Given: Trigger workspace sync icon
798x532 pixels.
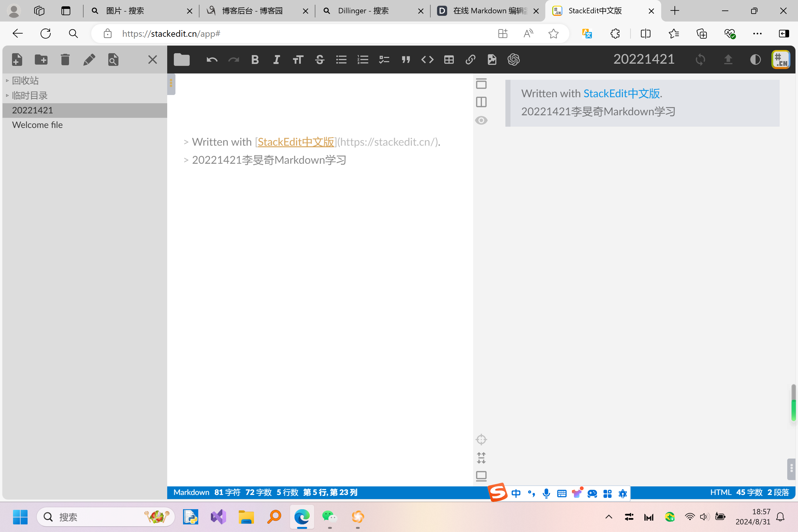Looking at the screenshot, I should click(x=700, y=60).
